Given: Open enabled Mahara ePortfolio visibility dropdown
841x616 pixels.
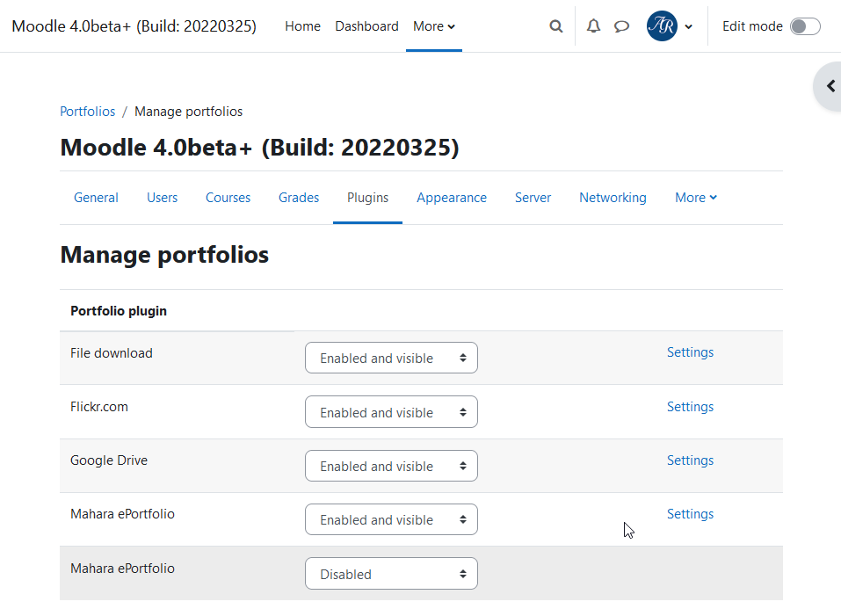Looking at the screenshot, I should click(x=391, y=519).
